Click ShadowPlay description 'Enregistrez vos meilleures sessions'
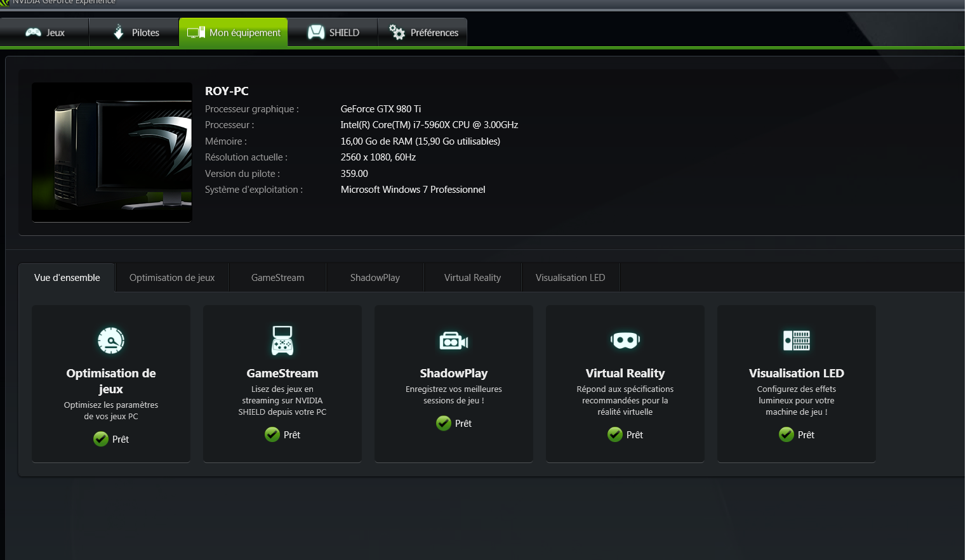Screen dimensions: 975x560 point(454,395)
